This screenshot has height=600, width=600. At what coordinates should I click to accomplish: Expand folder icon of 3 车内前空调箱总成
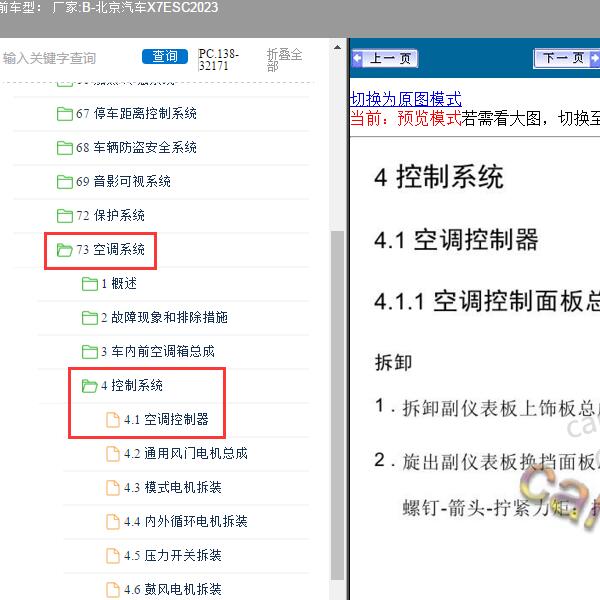pos(90,352)
